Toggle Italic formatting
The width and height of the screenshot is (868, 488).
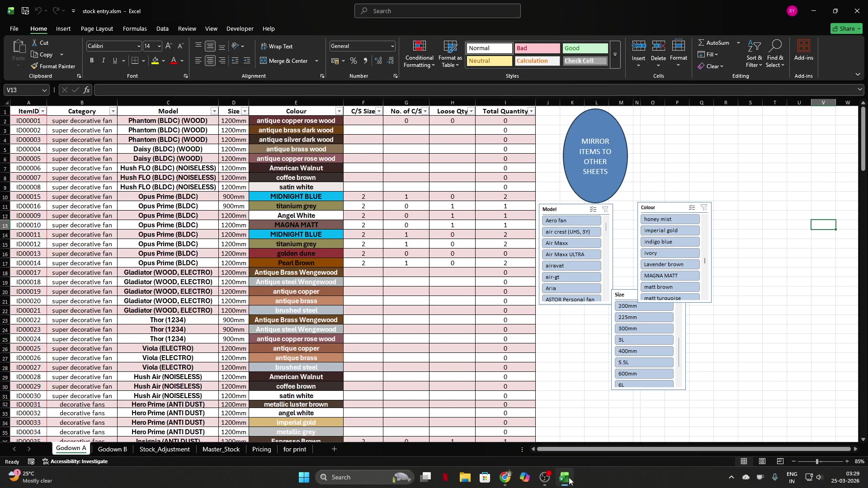point(104,61)
